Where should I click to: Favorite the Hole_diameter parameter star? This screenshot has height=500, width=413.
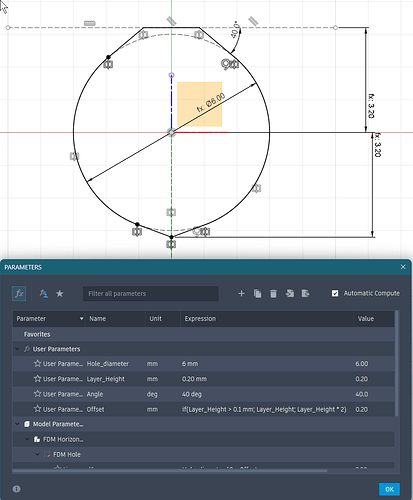pyautogui.click(x=37, y=363)
